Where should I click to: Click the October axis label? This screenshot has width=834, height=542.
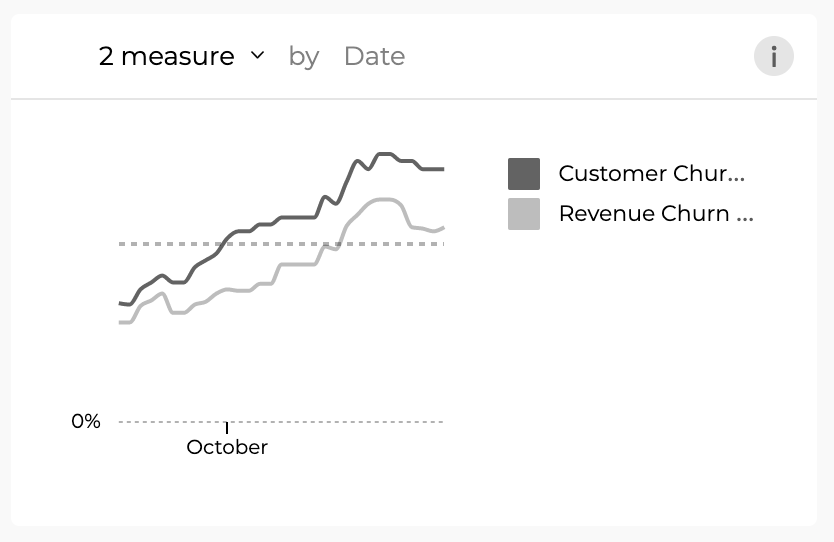click(x=227, y=447)
